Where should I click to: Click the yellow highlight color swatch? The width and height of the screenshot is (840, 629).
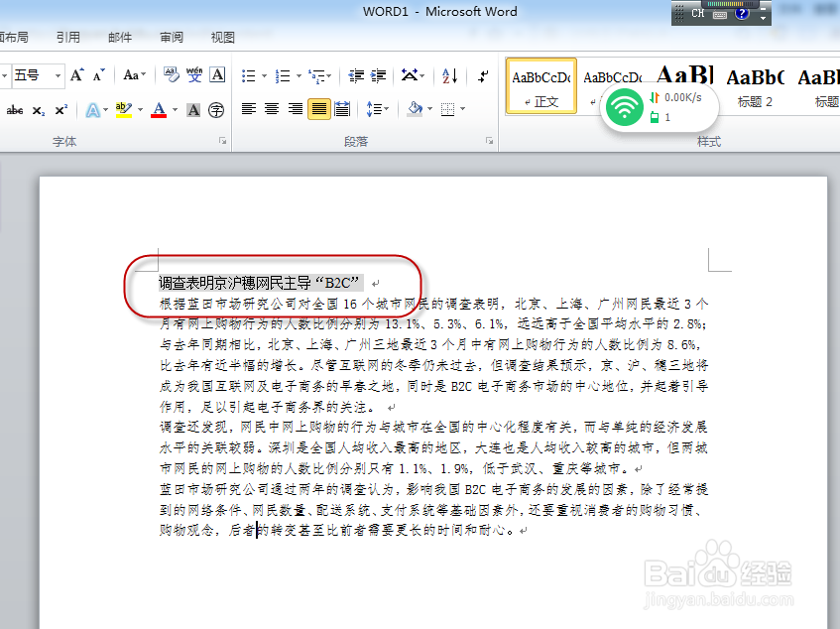tap(123, 116)
